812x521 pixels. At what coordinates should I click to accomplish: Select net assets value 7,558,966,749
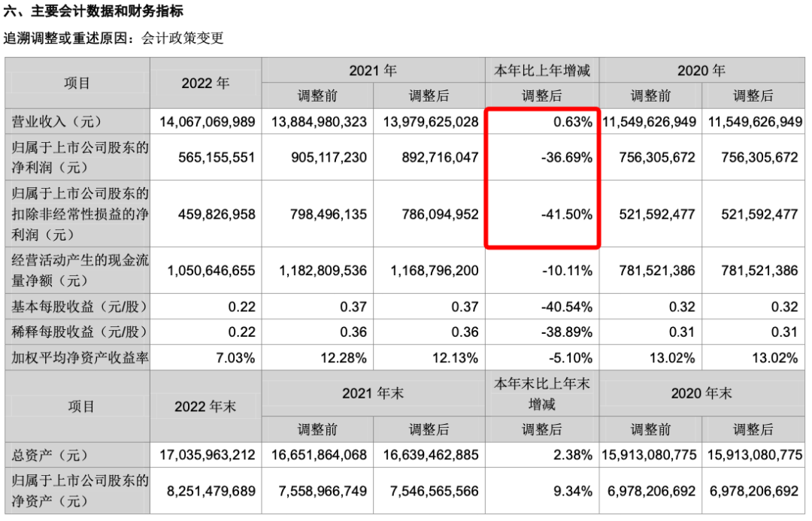[x=323, y=490]
